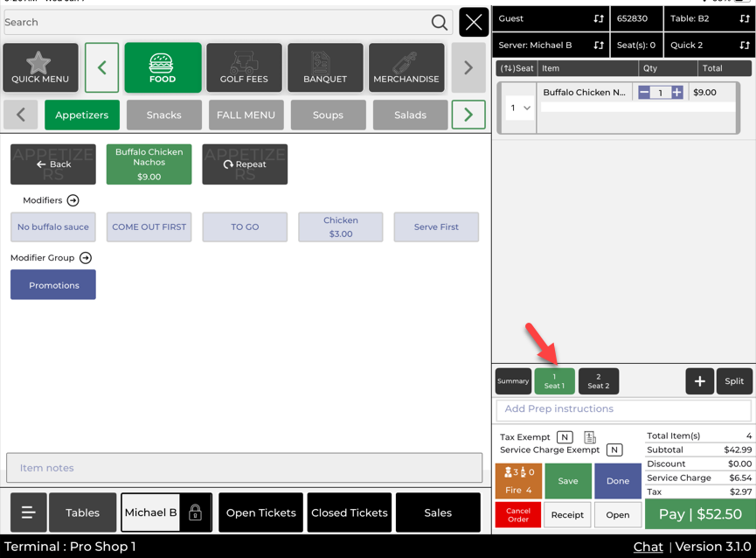The width and height of the screenshot is (756, 558).
Task: Open the Banquet category
Action: pos(325,68)
